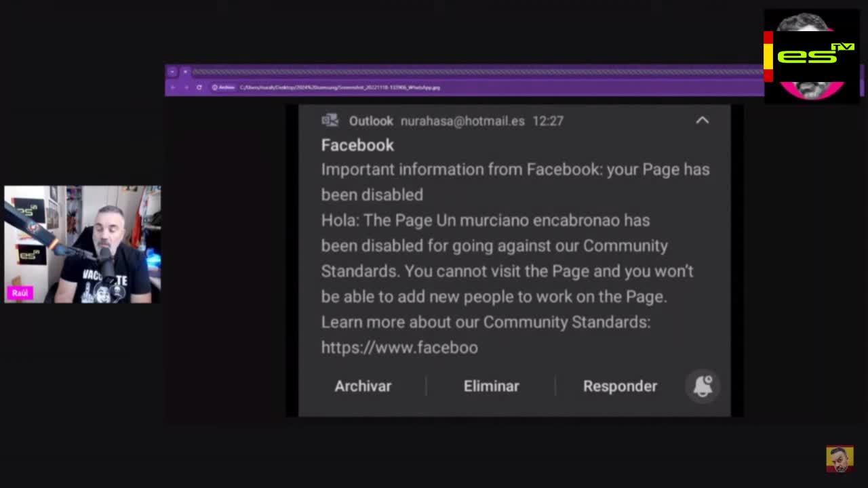The width and height of the screenshot is (868, 488).
Task: Click the channel avatar watermark at bottom right
Action: click(x=840, y=459)
